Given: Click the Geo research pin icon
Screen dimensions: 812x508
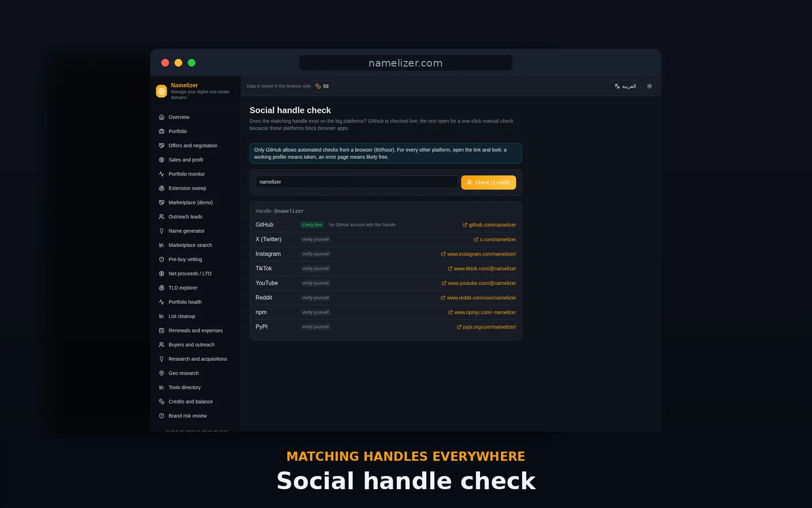Looking at the screenshot, I should click(x=161, y=373).
